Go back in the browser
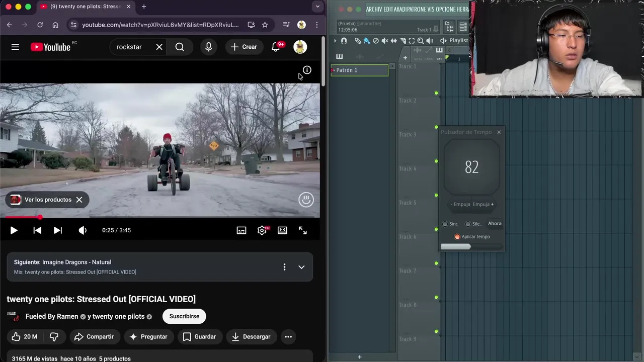This screenshot has width=644, height=362. point(9,25)
